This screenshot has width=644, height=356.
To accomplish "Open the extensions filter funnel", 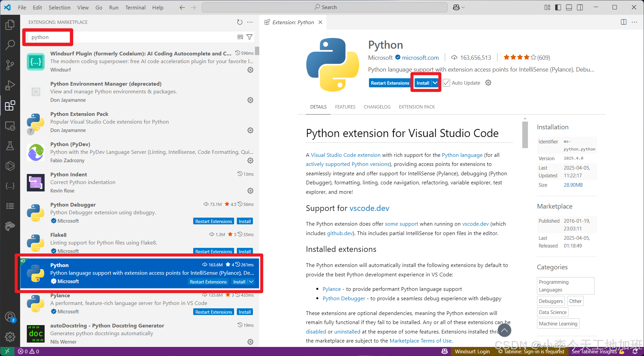I will pyautogui.click(x=250, y=37).
